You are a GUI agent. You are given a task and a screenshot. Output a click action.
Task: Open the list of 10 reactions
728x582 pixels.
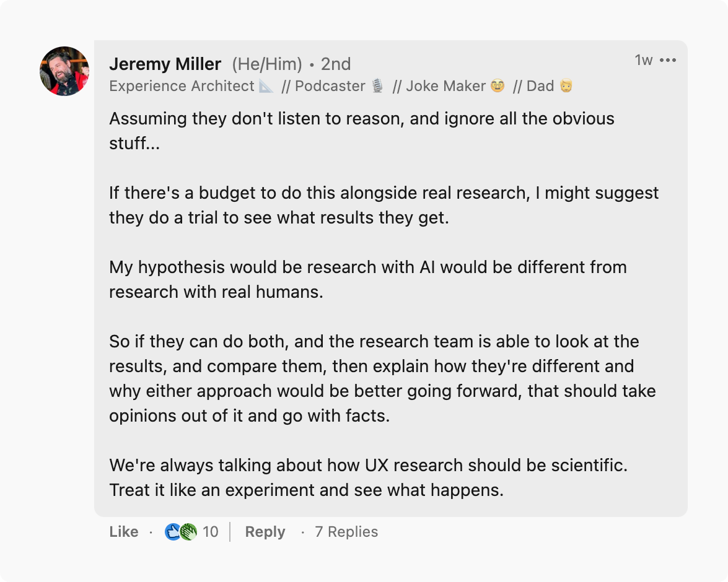click(x=211, y=532)
